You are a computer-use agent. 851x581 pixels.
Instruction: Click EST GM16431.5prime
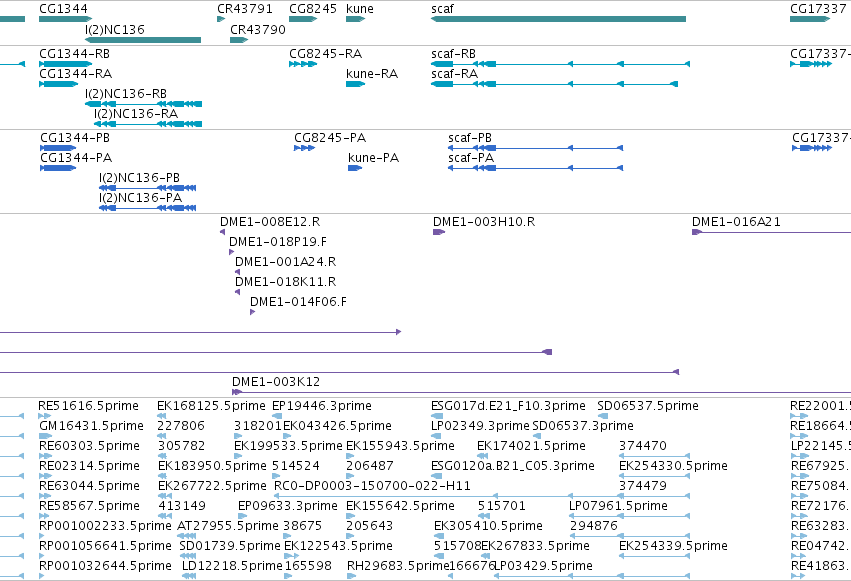46,436
